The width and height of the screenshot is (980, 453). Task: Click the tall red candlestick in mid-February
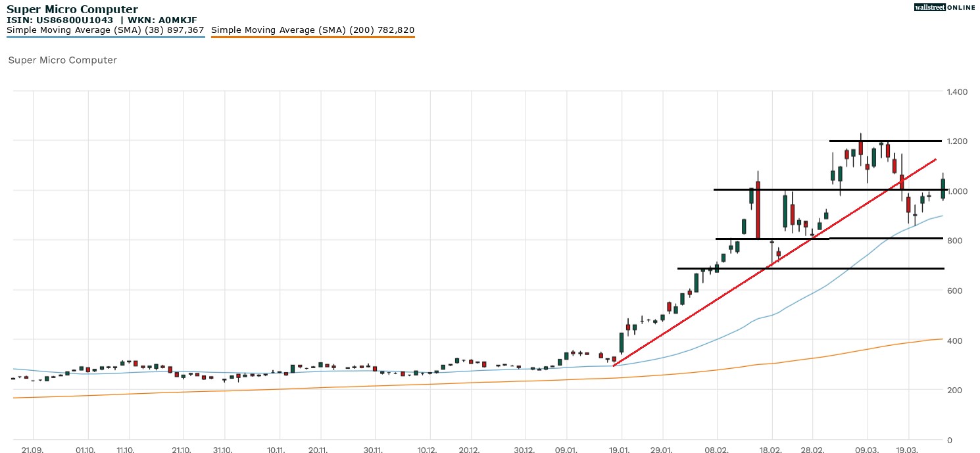758,210
